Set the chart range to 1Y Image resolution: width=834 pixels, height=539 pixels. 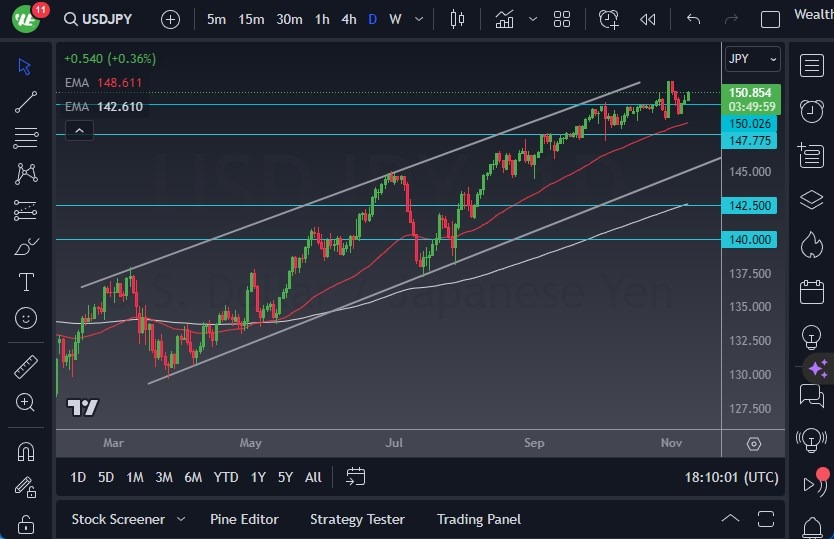pos(258,477)
